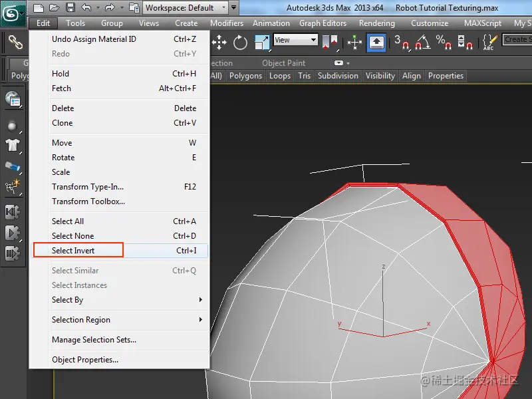Click the ragdoll figure icon in left toolbar
Image resolution: width=532 pixels, height=399 pixels.
tap(13, 187)
